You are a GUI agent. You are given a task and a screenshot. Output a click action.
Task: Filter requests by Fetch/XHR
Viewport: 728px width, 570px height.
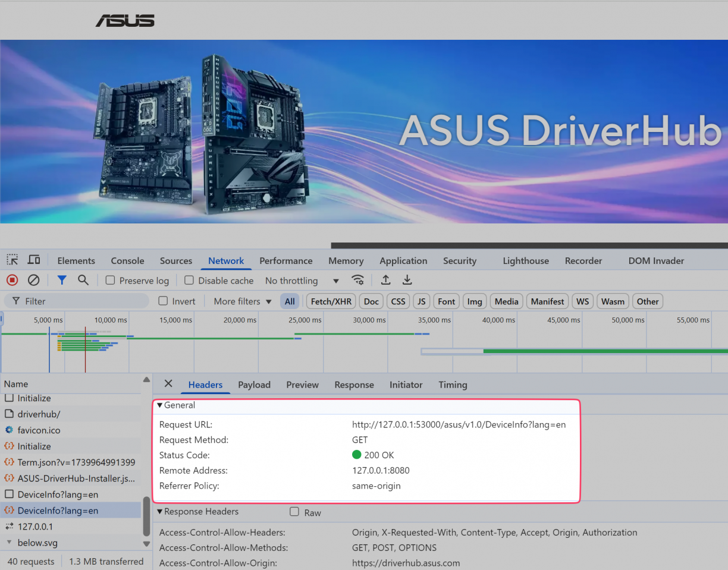[x=331, y=301]
